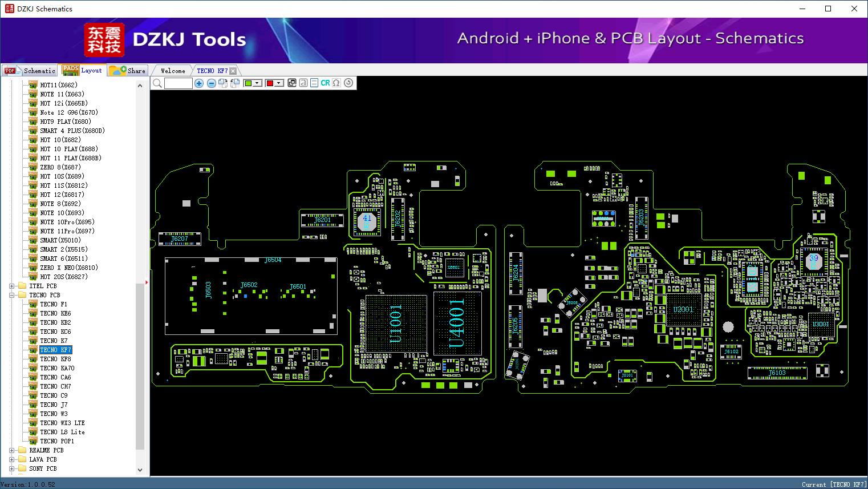Click board icon beside TECNO F1
868x489 pixels.
33,304
